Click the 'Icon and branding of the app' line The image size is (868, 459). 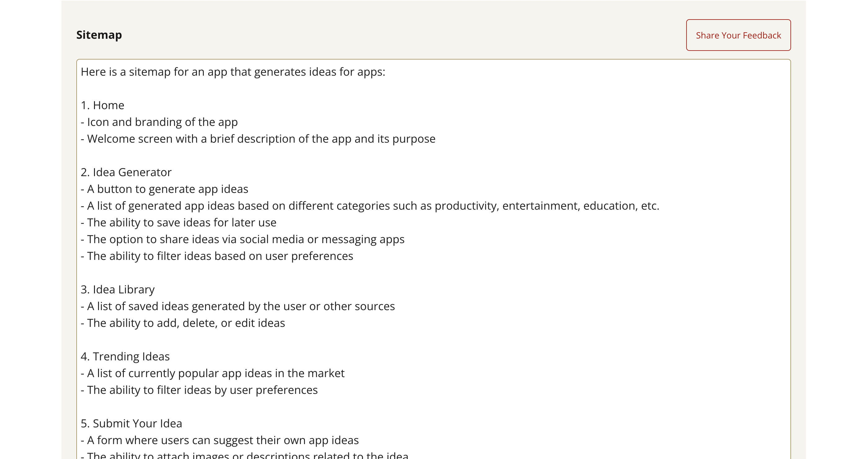[159, 122]
